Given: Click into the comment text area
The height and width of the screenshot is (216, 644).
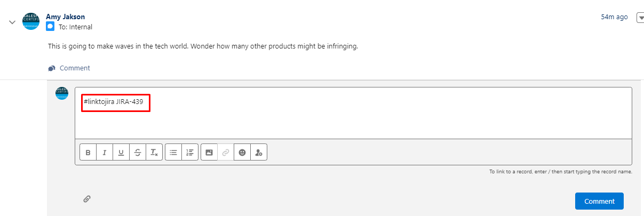Looking at the screenshot, I should tap(353, 113).
